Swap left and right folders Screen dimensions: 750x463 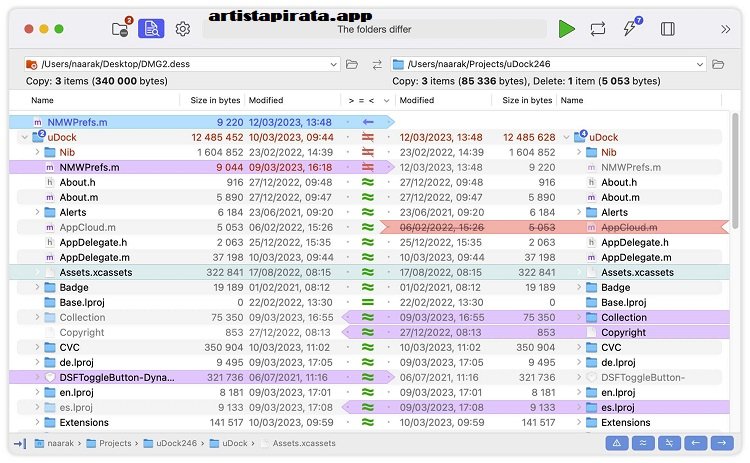(377, 64)
